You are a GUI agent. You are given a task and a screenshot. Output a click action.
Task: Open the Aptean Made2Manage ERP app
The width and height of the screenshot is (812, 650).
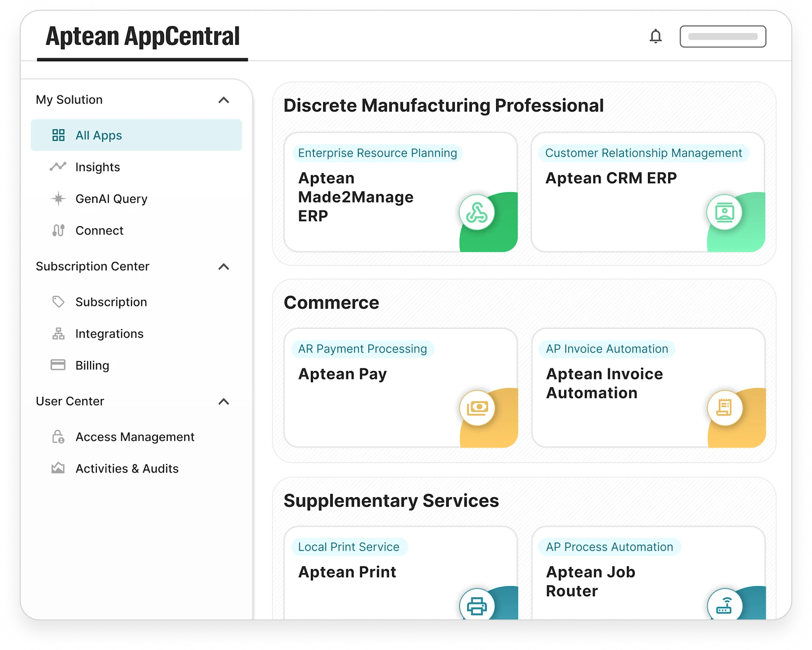click(401, 192)
